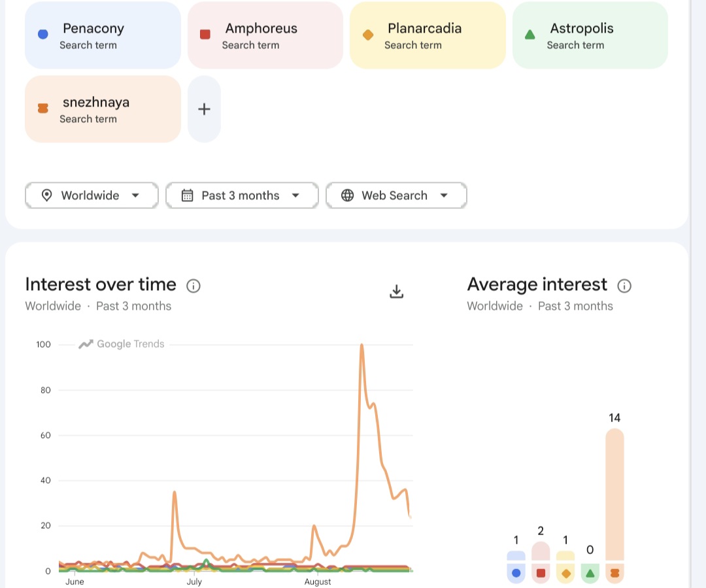
Task: Click the orange marker icon beside snezhnaya
Action: [x=42, y=108]
